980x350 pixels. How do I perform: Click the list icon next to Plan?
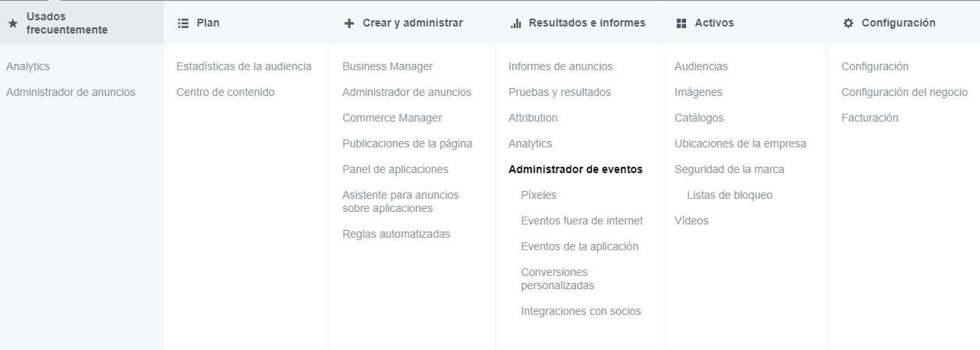coord(183,23)
